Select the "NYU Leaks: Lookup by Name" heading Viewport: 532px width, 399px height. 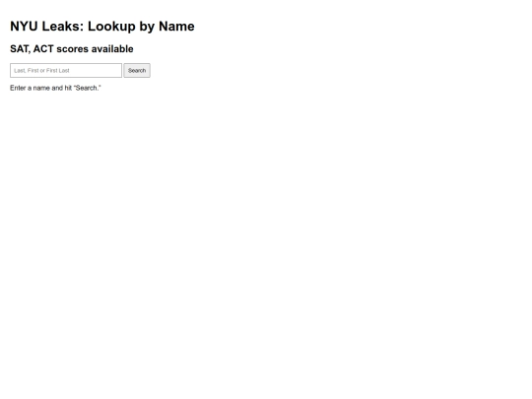click(102, 27)
